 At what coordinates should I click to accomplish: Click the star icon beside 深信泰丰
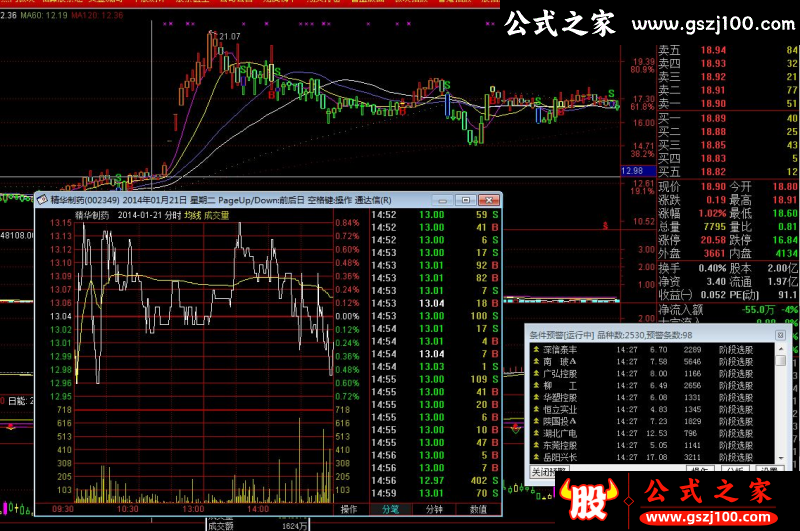(536, 349)
